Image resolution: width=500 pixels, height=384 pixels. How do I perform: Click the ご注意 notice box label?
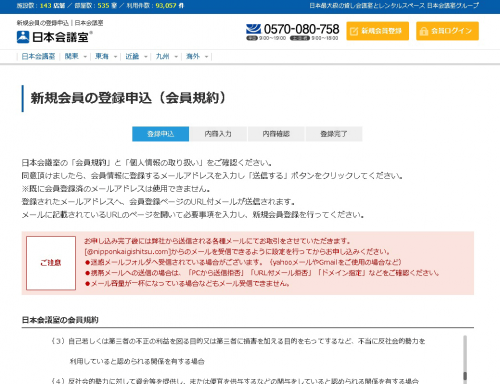pyautogui.click(x=51, y=263)
